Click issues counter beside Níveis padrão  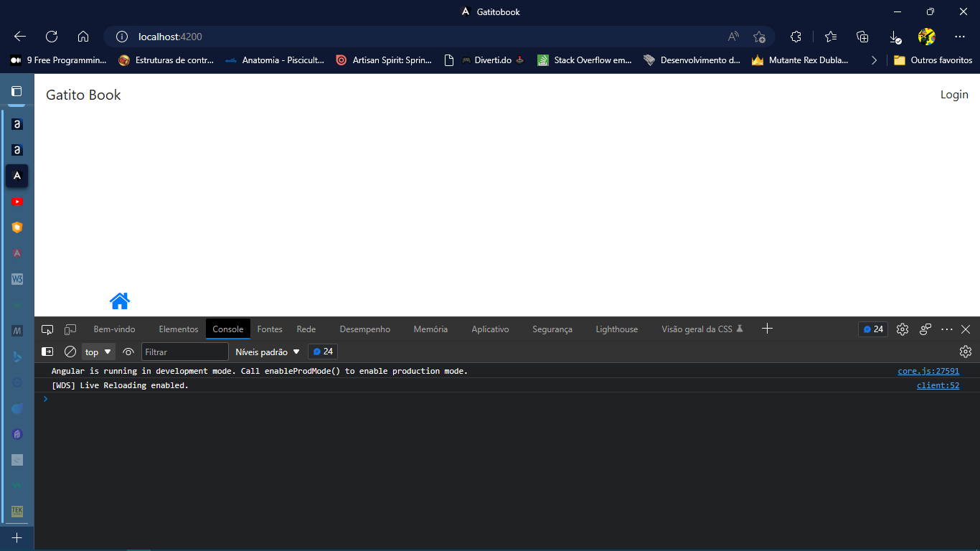[x=323, y=352]
